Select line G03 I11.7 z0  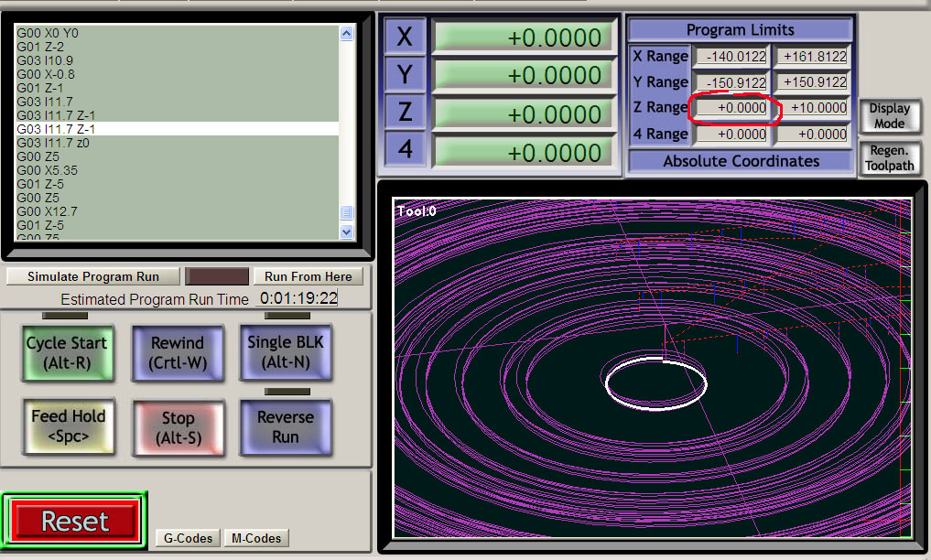[53, 143]
